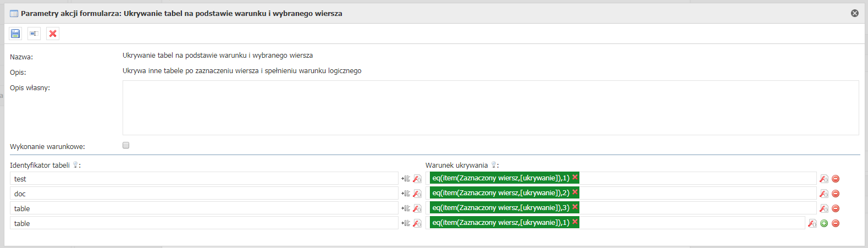Remove the first row's eq(...,1) condition tag
The height and width of the screenshot is (248, 868).
pyautogui.click(x=575, y=177)
